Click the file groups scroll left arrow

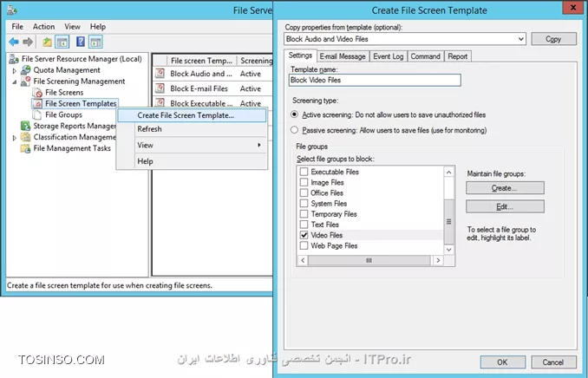pyautogui.click(x=303, y=260)
